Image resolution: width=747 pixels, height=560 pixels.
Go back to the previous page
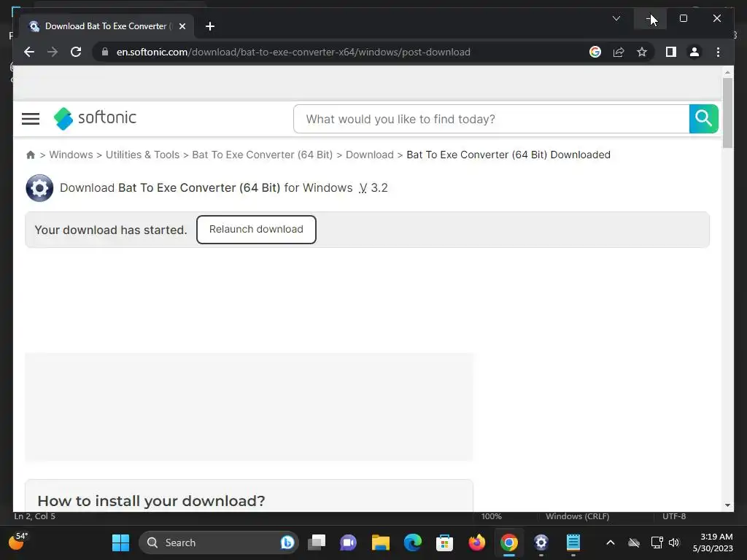(29, 52)
